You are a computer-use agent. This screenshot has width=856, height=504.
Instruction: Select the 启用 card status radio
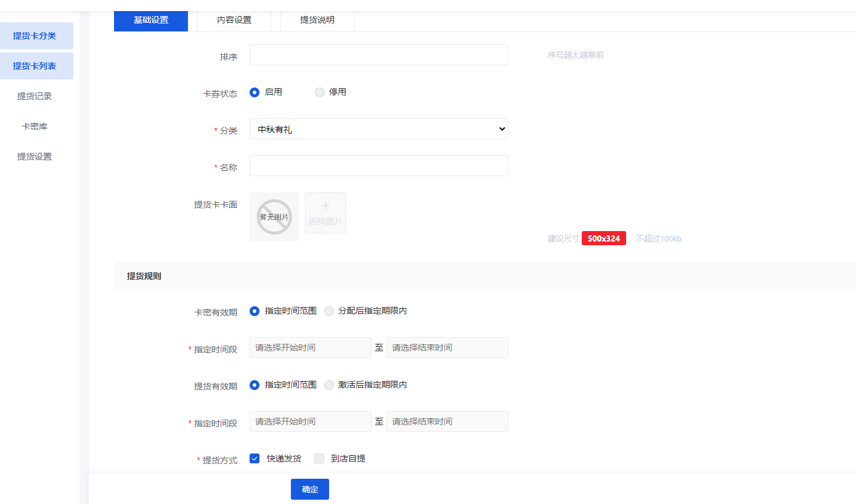tap(255, 92)
